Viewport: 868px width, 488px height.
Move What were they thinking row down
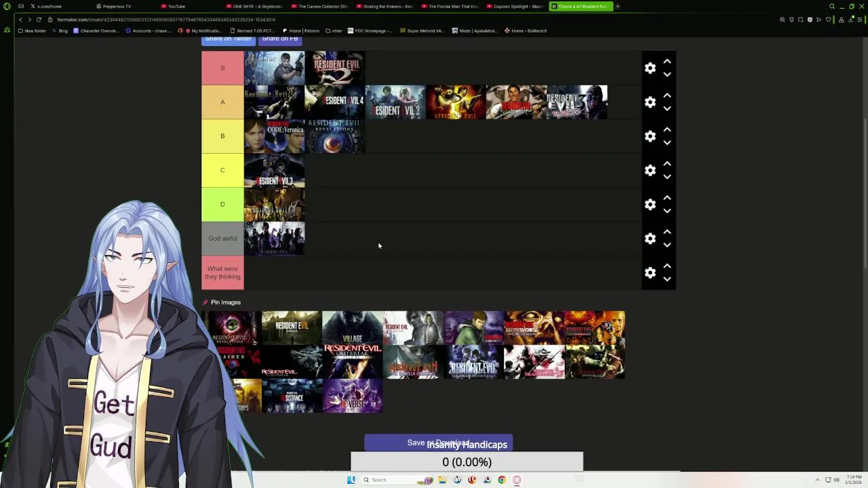tap(667, 279)
